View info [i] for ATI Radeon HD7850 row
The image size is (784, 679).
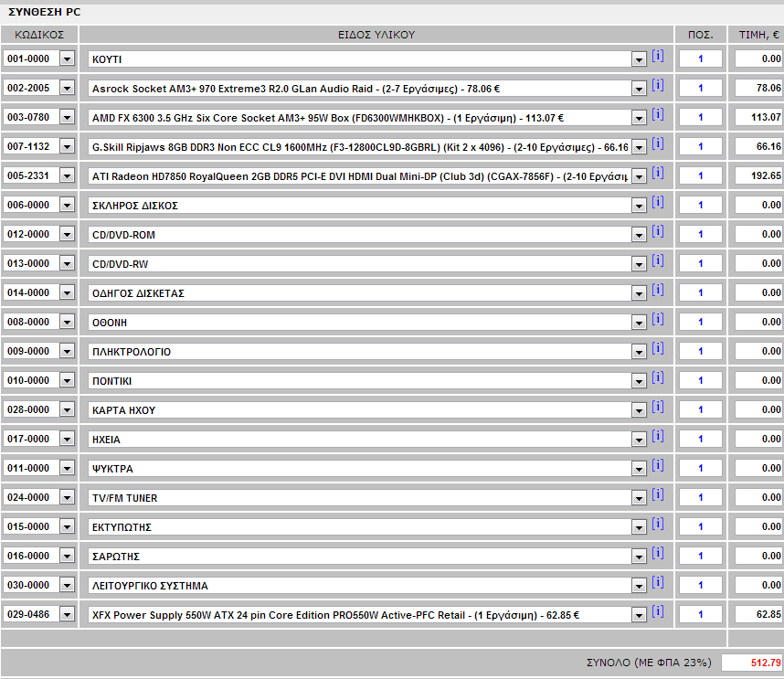point(658,173)
